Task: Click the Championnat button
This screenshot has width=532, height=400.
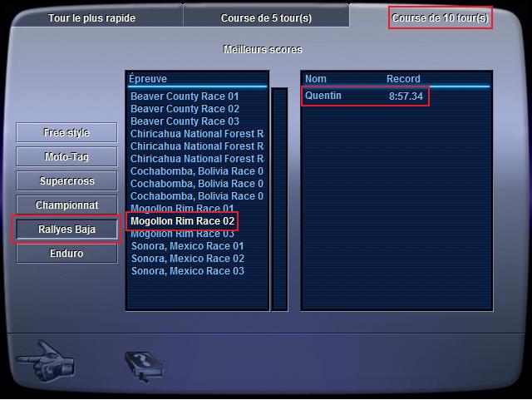Action: click(66, 205)
